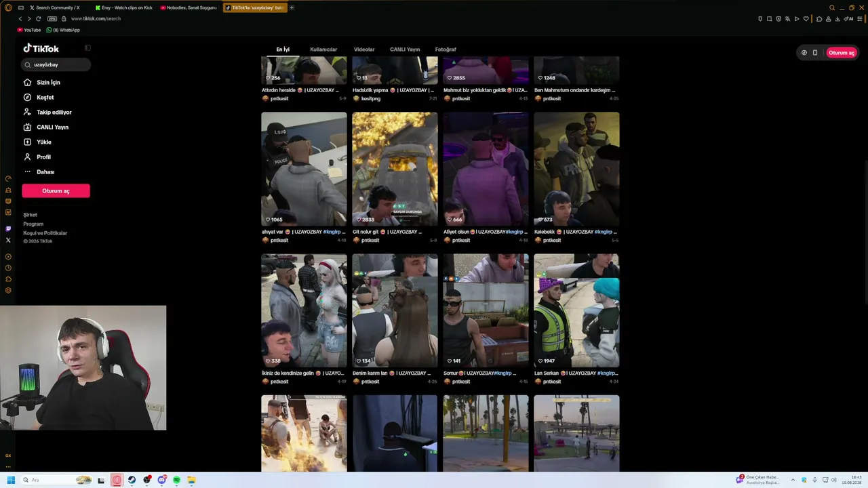Open the WhatsApp bookmark
Screen dimensions: 868x488
point(63,30)
